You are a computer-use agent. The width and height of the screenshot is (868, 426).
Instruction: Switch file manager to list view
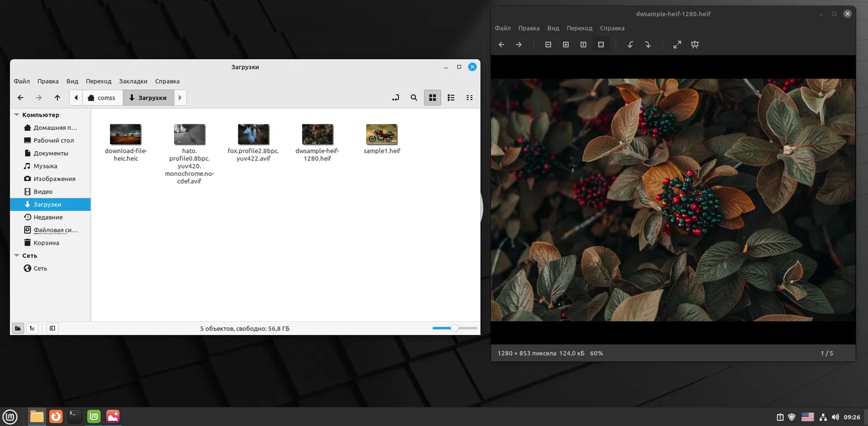click(451, 98)
